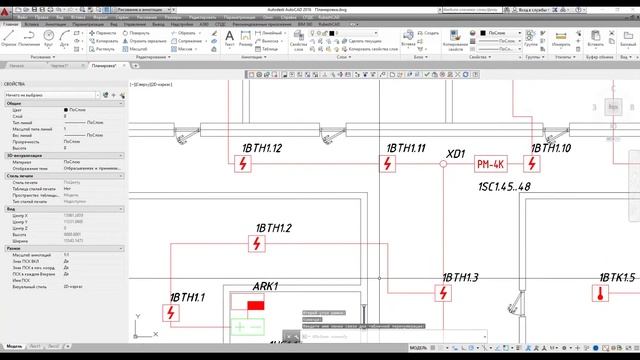Image resolution: width=640 pixels, height=360 pixels.
Task: Switch to the Модель layout tab
Action: tap(14, 346)
